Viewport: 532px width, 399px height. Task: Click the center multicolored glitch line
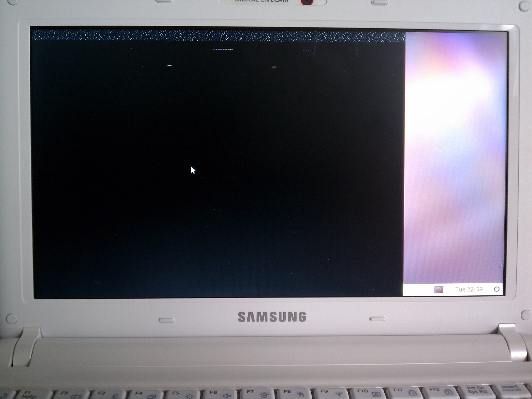(x=223, y=50)
